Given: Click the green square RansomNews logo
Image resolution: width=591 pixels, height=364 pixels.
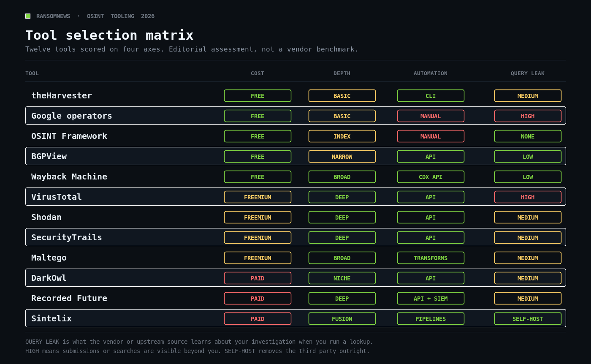Looking at the screenshot, I should pyautogui.click(x=28, y=16).
